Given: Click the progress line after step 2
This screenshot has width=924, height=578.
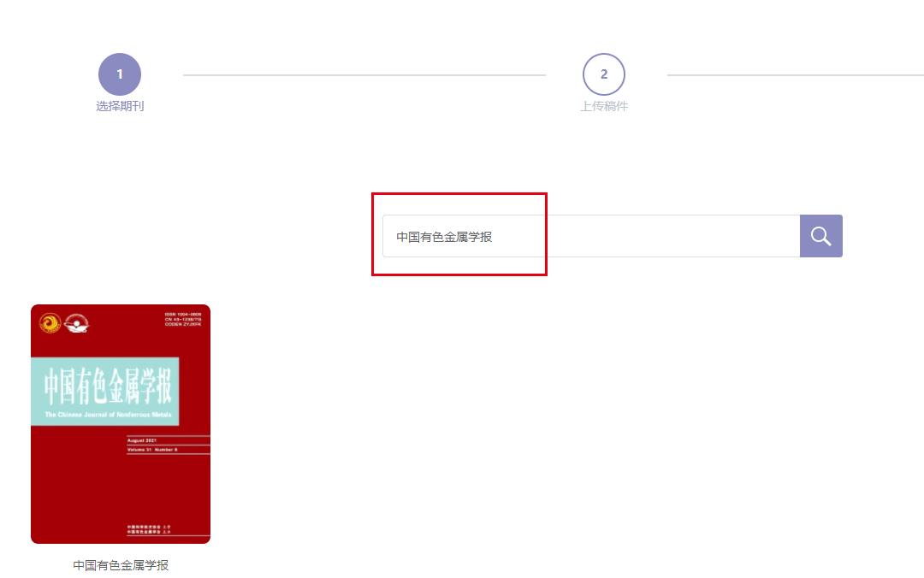Looking at the screenshot, I should (796, 75).
